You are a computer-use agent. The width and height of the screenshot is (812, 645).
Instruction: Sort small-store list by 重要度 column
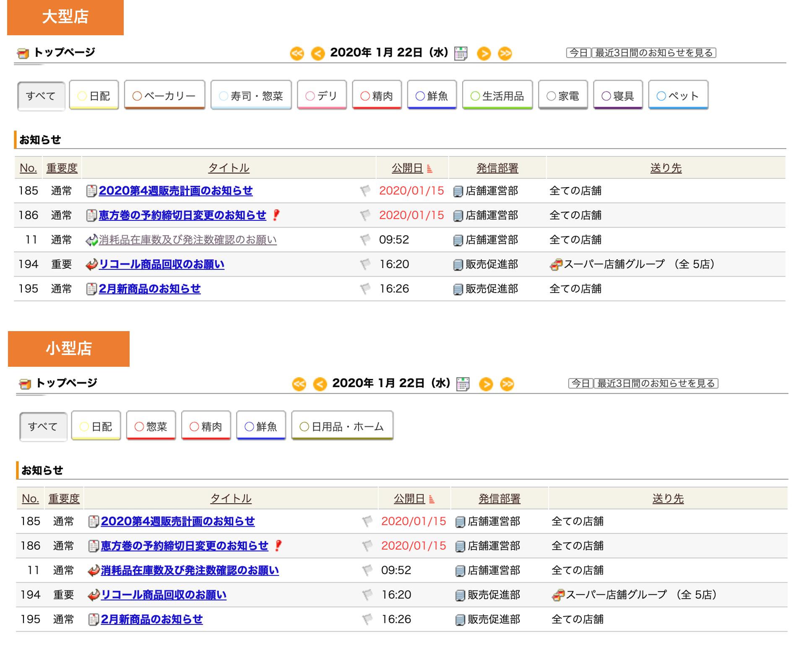(x=64, y=499)
